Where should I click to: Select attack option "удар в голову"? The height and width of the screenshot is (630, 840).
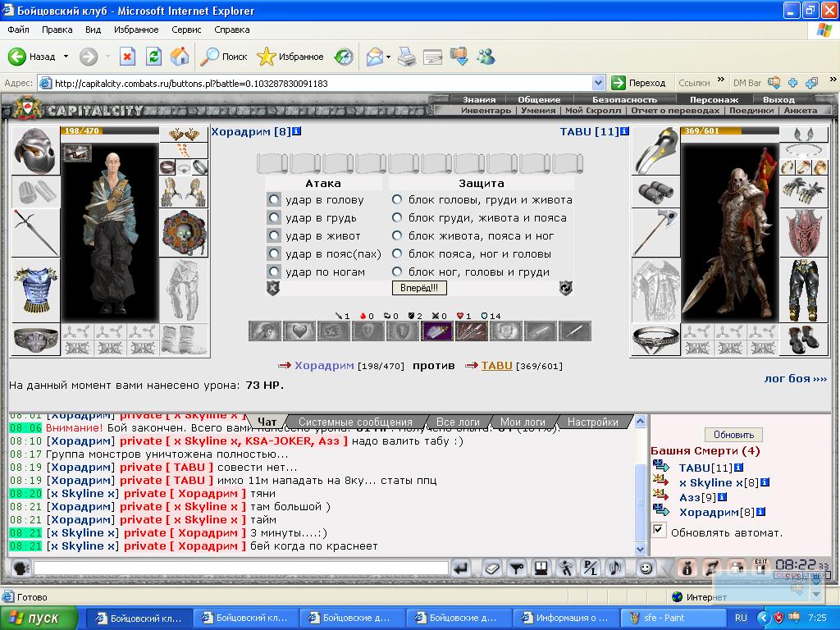274,200
